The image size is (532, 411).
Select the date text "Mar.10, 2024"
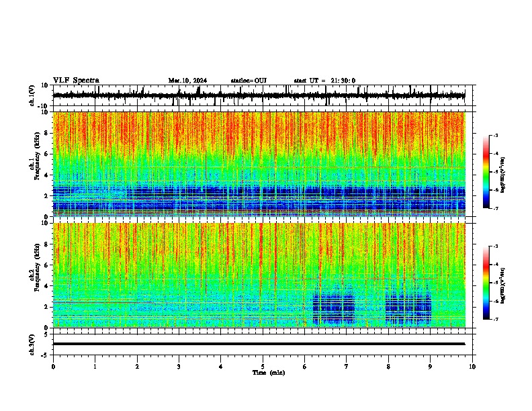(187, 81)
